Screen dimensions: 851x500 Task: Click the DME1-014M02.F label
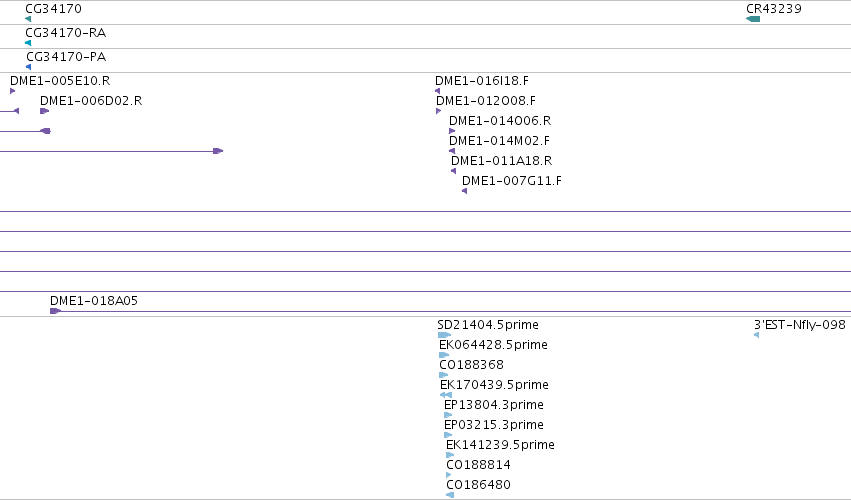[499, 141]
